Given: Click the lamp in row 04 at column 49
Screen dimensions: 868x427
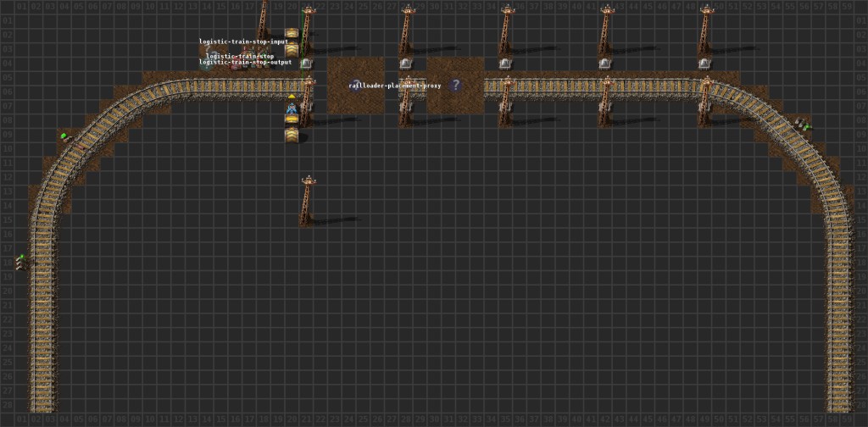Looking at the screenshot, I should coord(704,64).
